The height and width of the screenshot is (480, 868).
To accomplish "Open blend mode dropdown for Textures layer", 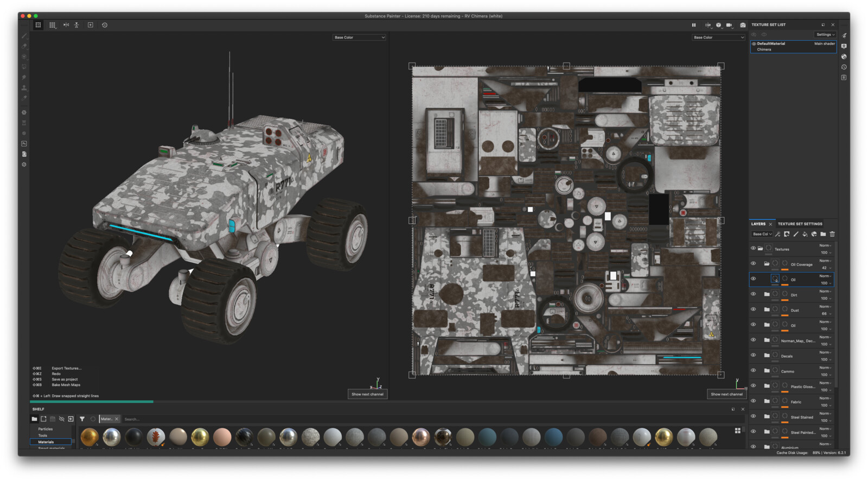I will (x=825, y=245).
